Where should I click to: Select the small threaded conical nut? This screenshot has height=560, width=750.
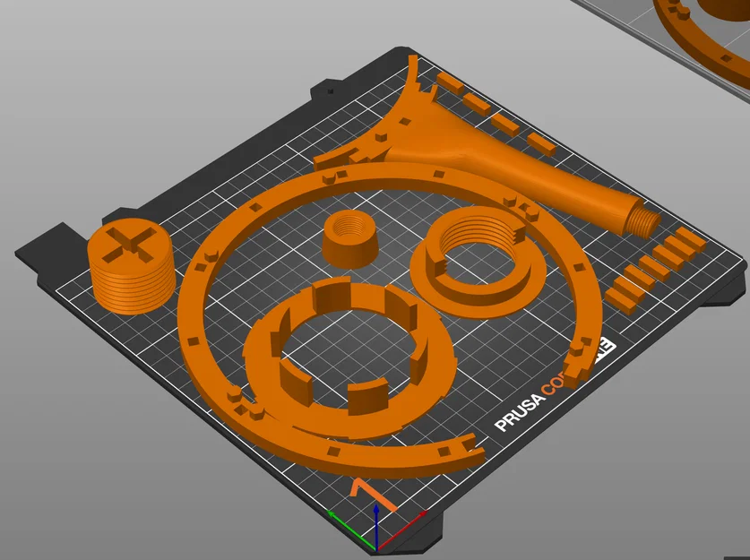point(350,237)
